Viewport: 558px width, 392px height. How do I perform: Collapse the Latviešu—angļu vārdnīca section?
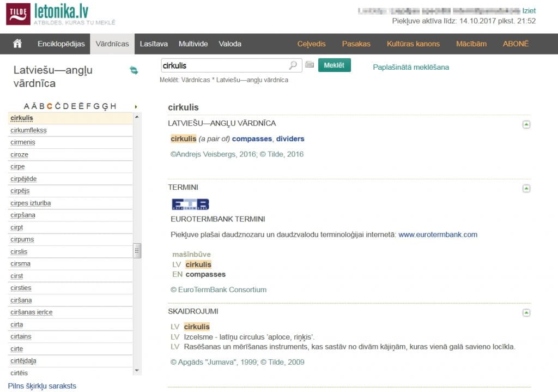coord(526,124)
